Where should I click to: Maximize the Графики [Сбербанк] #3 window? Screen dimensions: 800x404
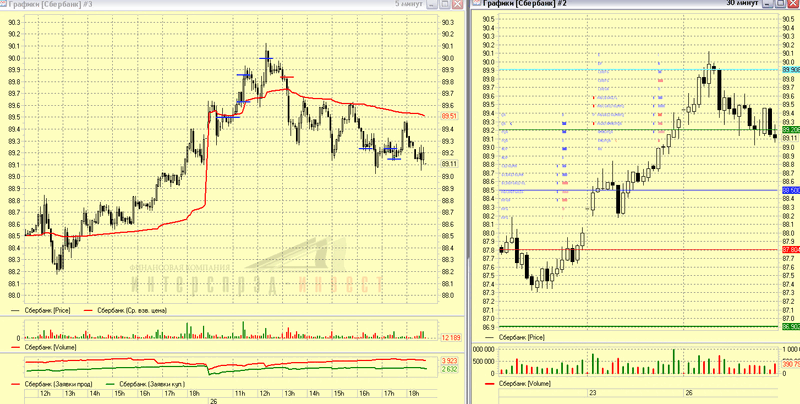[x=444, y=4]
